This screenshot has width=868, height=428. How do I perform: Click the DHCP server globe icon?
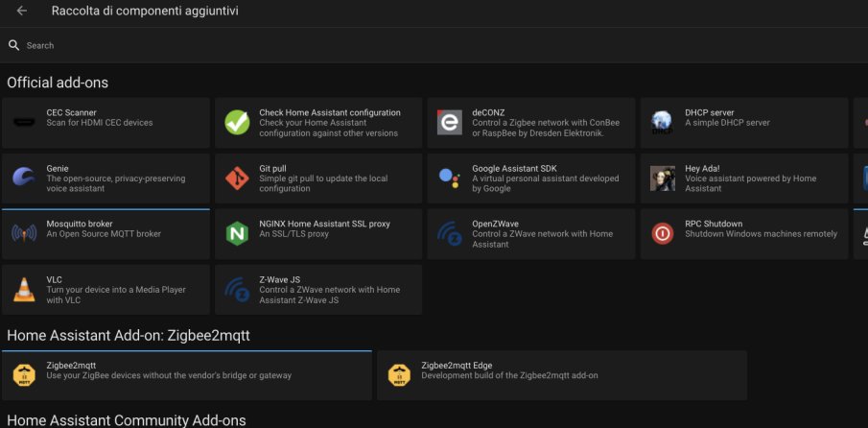[662, 123]
